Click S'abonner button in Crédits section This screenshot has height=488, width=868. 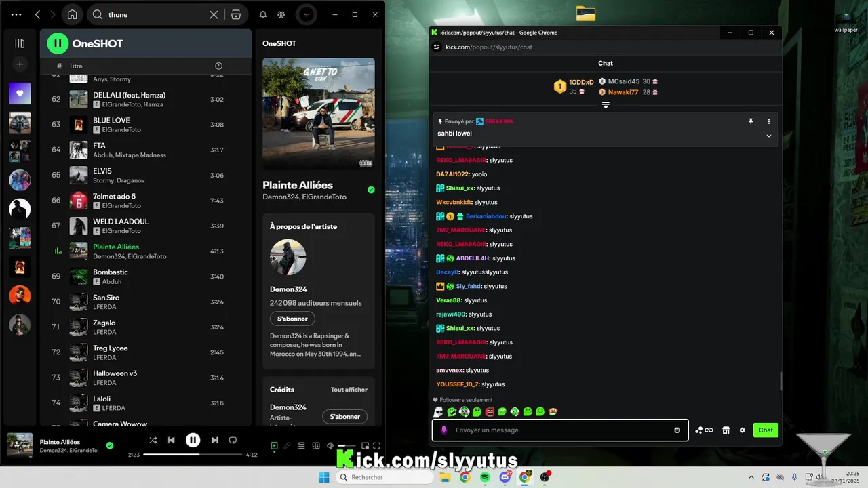click(x=344, y=417)
